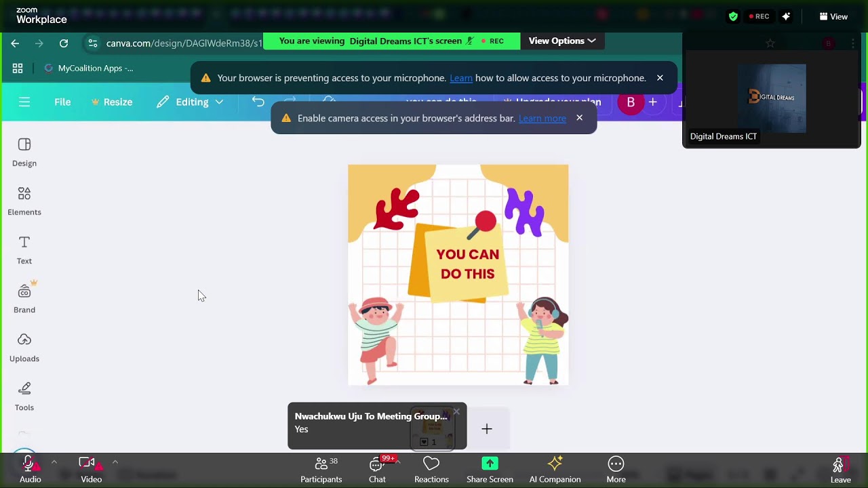
Task: Open the Design panel in sidebar
Action: pos(24,152)
